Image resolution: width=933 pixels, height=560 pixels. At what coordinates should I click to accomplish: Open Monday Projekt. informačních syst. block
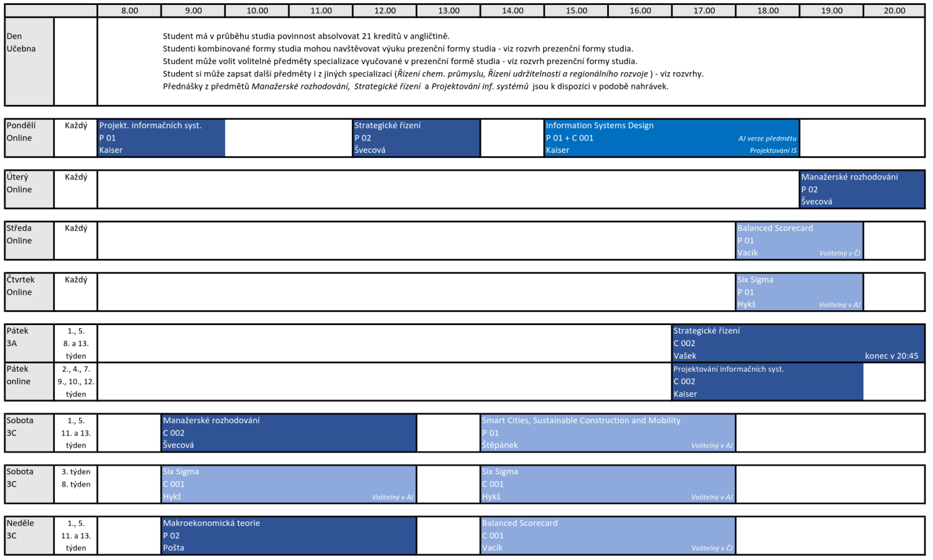[x=162, y=138]
